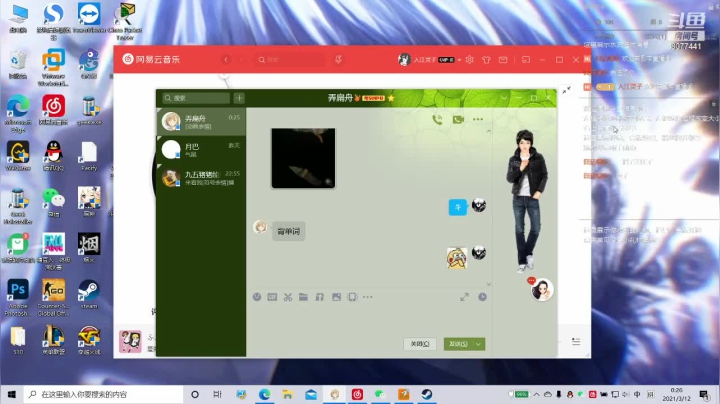Open Counter-Strike Global Offensive shortcut
The width and height of the screenshot is (720, 404).
pyautogui.click(x=53, y=297)
